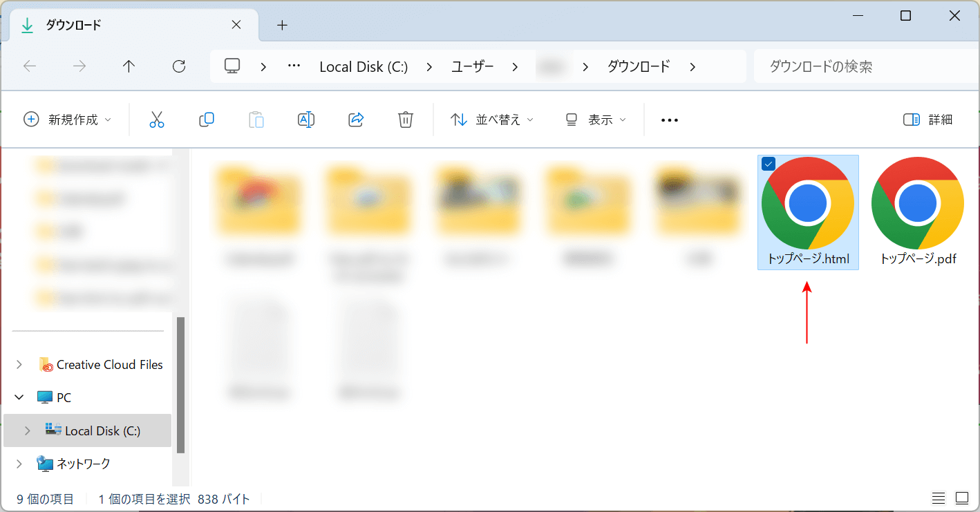Refresh the folder view

click(x=179, y=66)
